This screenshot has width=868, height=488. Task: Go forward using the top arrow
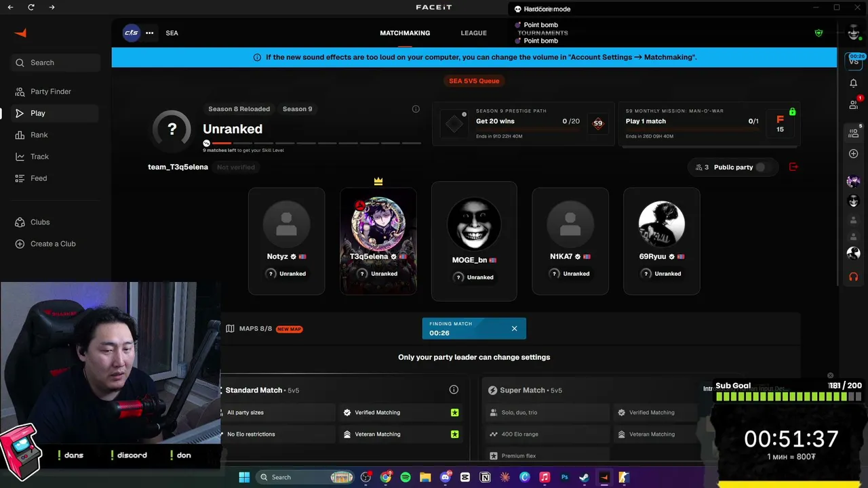pos(52,7)
